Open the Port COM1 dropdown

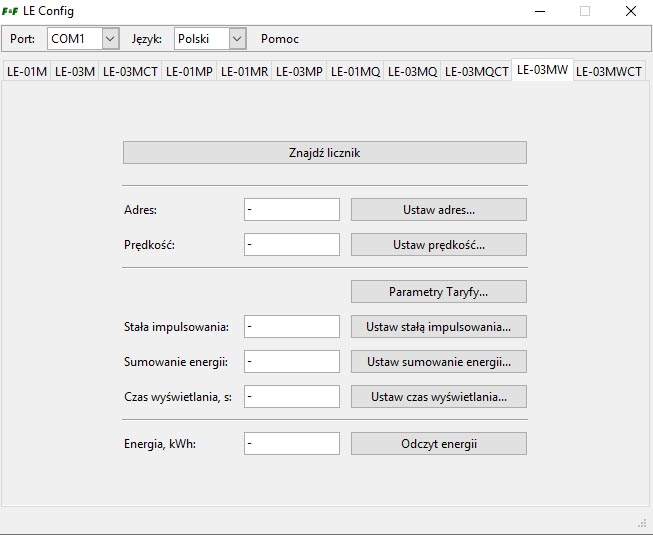click(83, 39)
